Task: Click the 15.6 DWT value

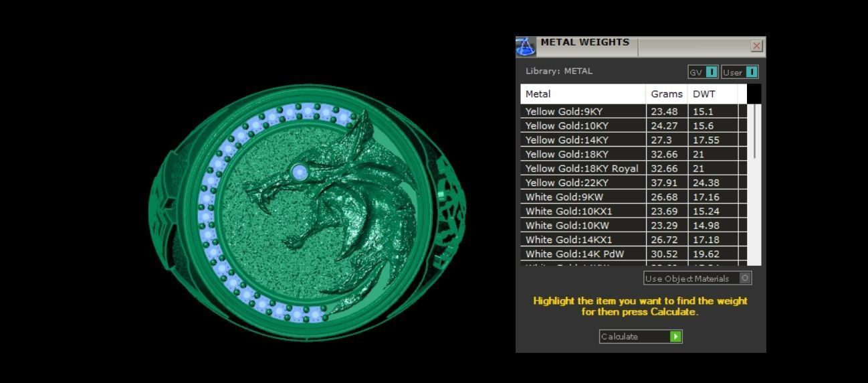Action: [x=703, y=125]
